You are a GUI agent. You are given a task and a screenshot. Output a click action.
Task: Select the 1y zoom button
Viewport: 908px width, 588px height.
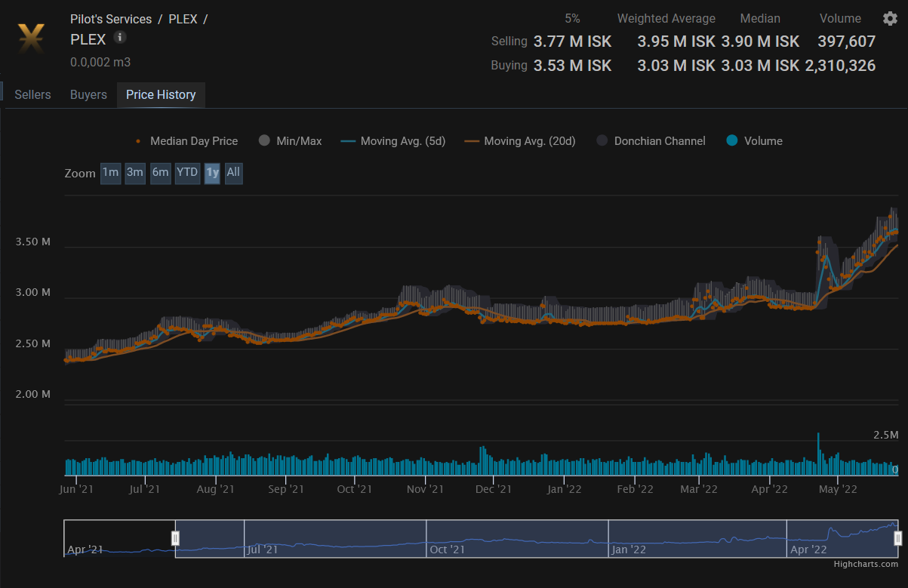coord(212,173)
